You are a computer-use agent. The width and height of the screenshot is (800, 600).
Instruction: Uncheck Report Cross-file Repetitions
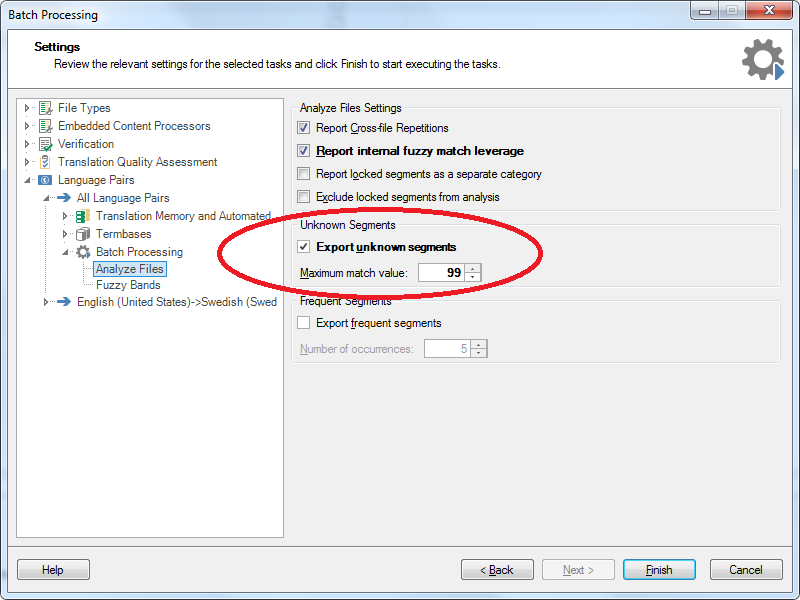(x=304, y=128)
